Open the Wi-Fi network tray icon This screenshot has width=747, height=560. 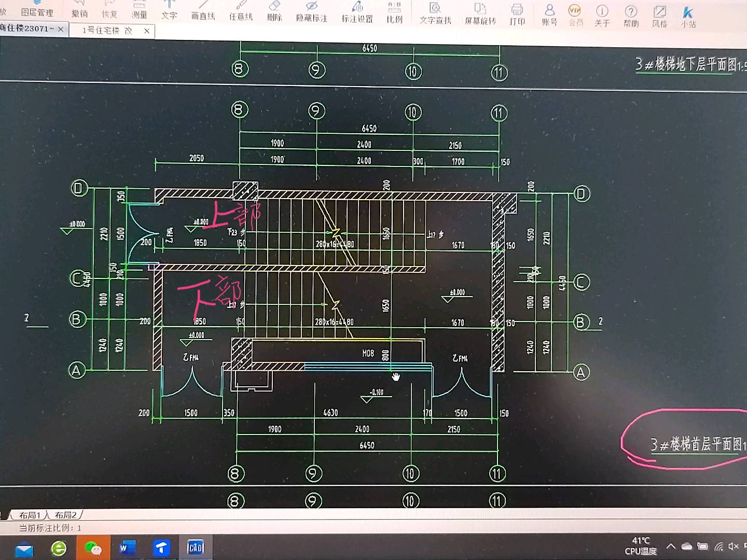point(718,547)
